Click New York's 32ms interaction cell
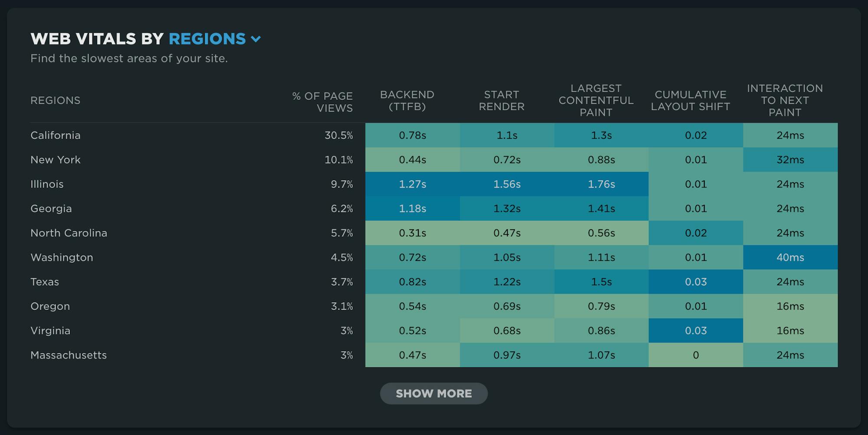The image size is (868, 435). [x=790, y=160]
